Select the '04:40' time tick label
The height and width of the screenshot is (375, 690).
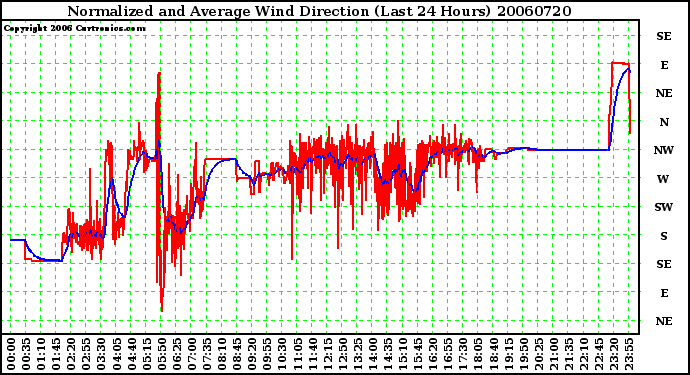pyautogui.click(x=132, y=354)
